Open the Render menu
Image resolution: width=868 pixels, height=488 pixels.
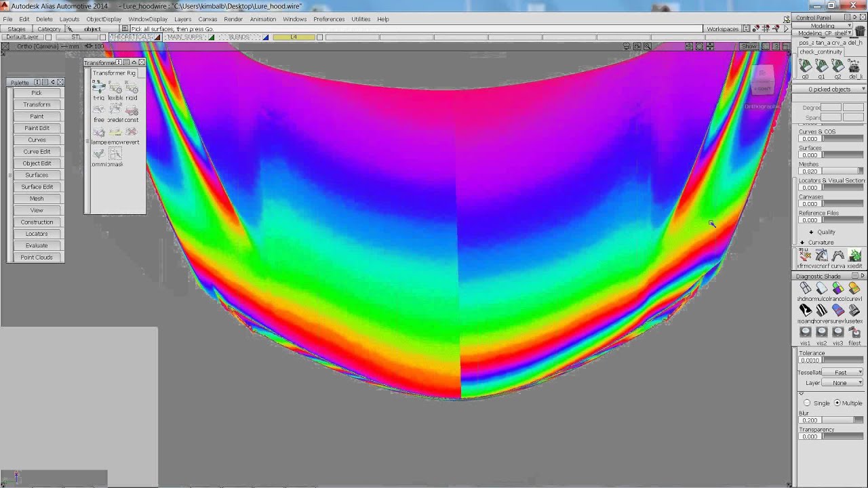(x=233, y=19)
